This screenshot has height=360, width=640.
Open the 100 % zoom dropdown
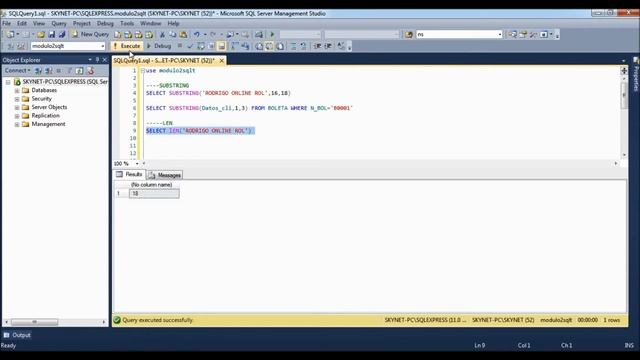(x=137, y=163)
